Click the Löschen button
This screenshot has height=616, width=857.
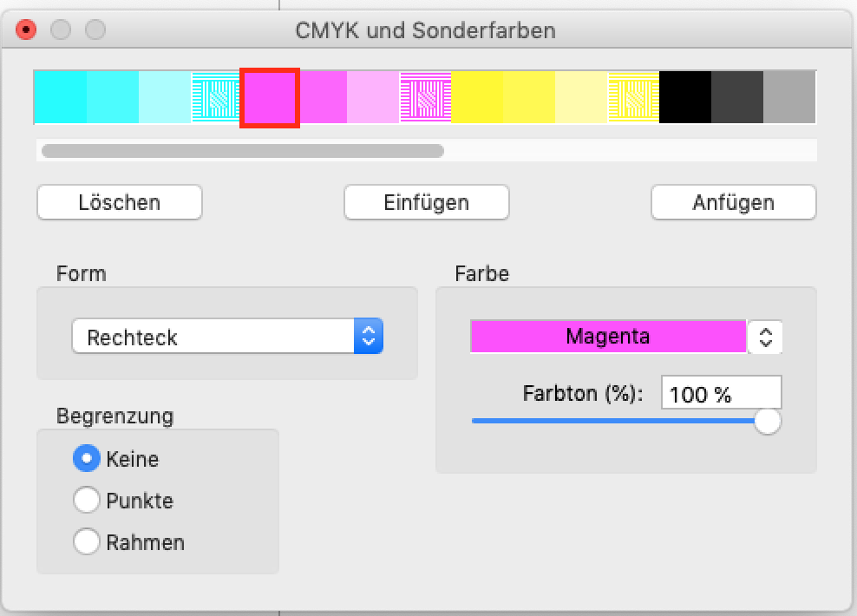(120, 202)
